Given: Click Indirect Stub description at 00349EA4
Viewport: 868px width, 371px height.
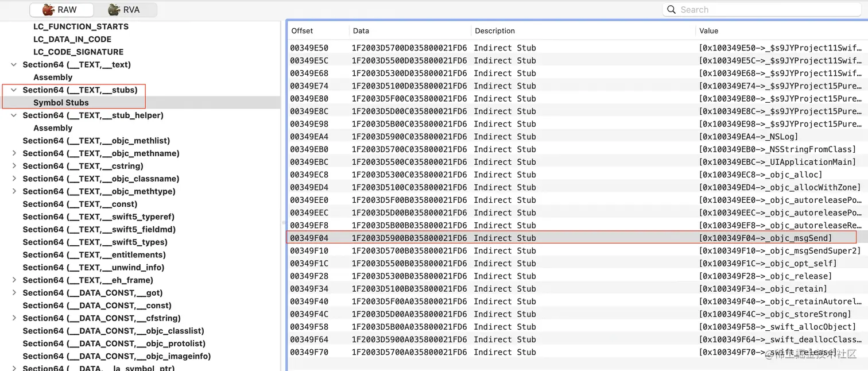Looking at the screenshot, I should [x=505, y=137].
